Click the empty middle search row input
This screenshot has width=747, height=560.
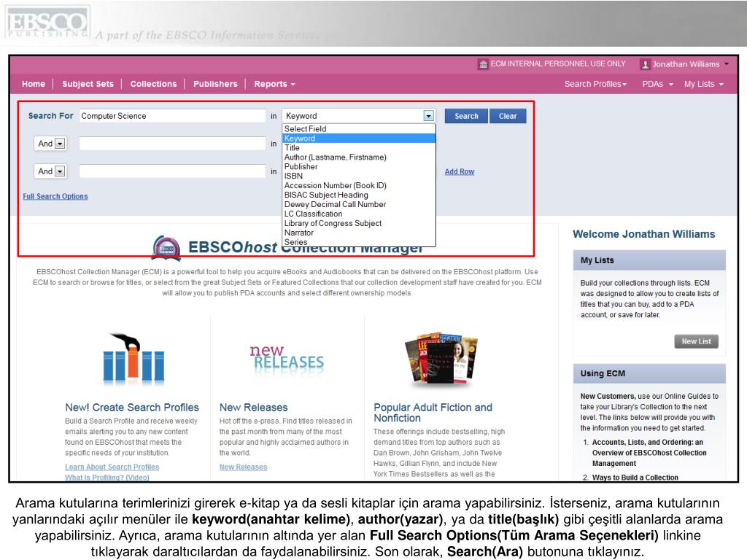click(172, 144)
